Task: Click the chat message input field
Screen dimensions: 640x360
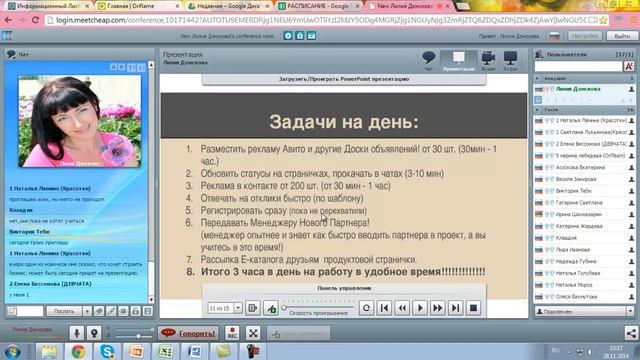Action: pyautogui.click(x=30, y=311)
